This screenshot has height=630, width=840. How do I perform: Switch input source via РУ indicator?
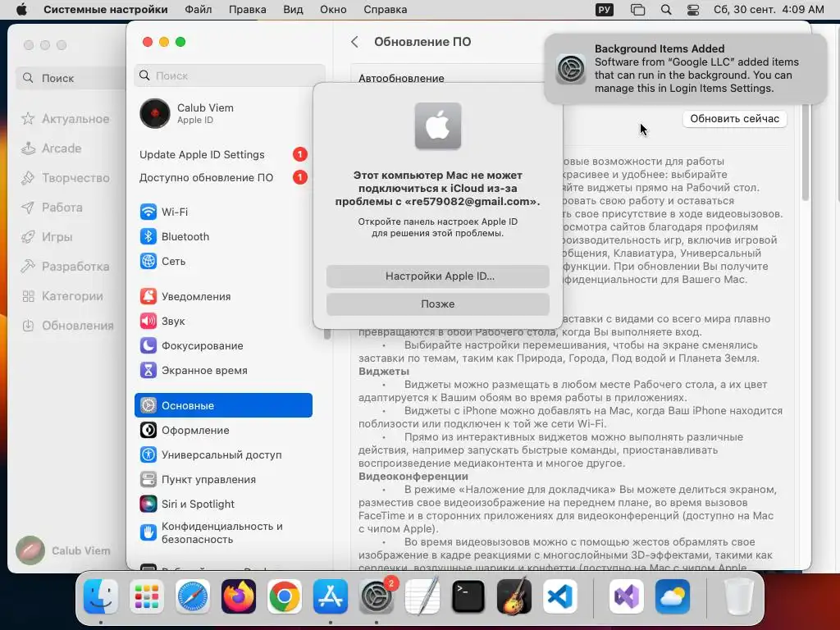pos(605,10)
